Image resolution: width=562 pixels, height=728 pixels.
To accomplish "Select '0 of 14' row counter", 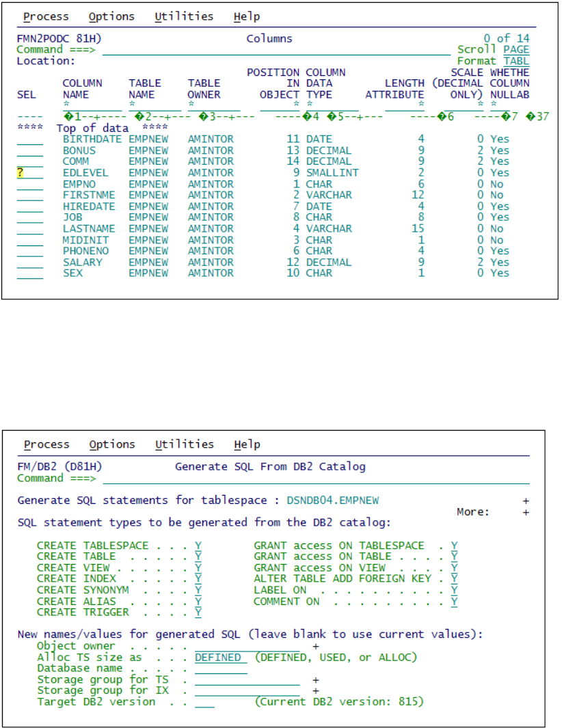I will [x=506, y=38].
